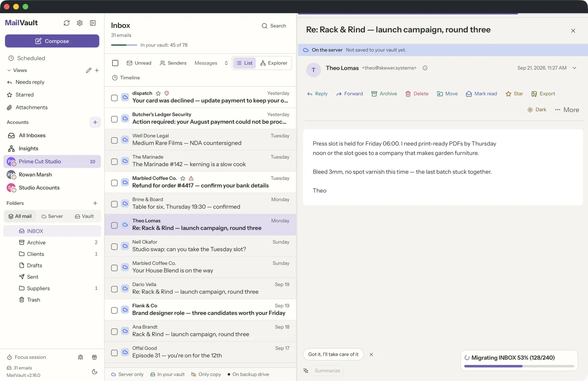Close the open email pane
Viewport: 588px width, 381px height.
pyautogui.click(x=573, y=31)
